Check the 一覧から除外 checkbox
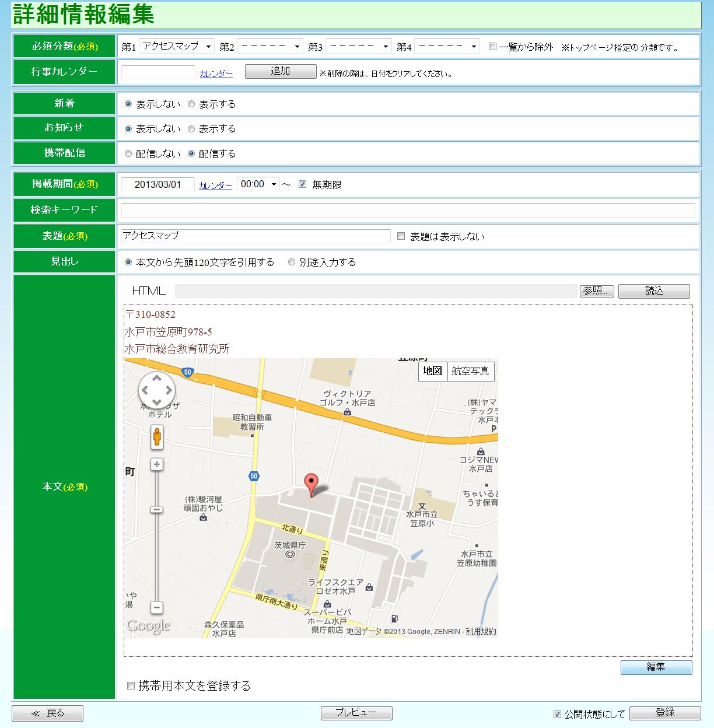The width and height of the screenshot is (714, 728). pos(492,47)
